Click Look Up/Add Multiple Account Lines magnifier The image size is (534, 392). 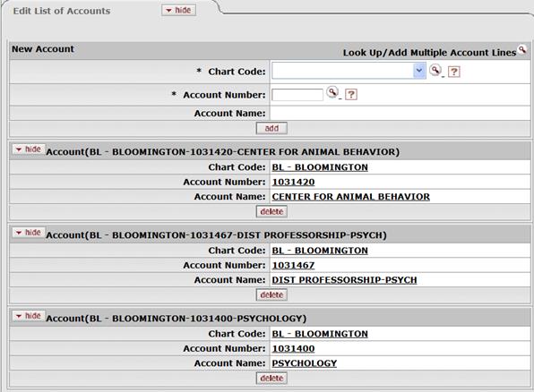point(522,50)
